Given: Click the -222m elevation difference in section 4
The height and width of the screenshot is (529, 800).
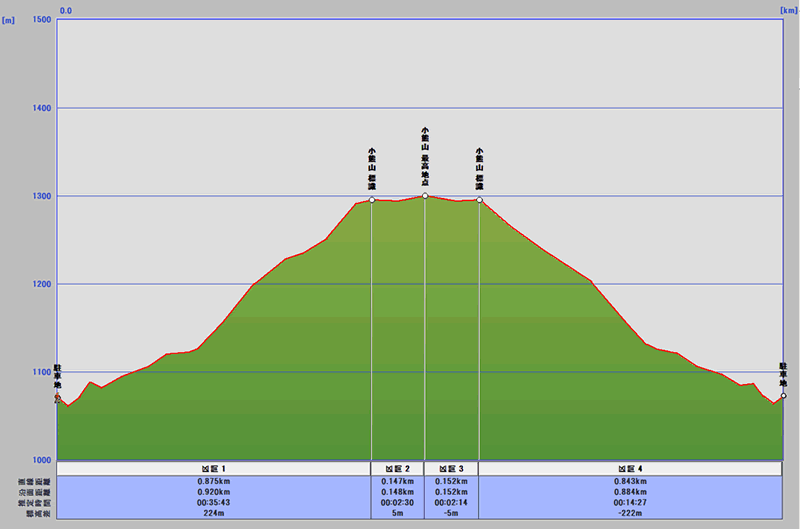Looking at the screenshot, I should (x=631, y=513).
